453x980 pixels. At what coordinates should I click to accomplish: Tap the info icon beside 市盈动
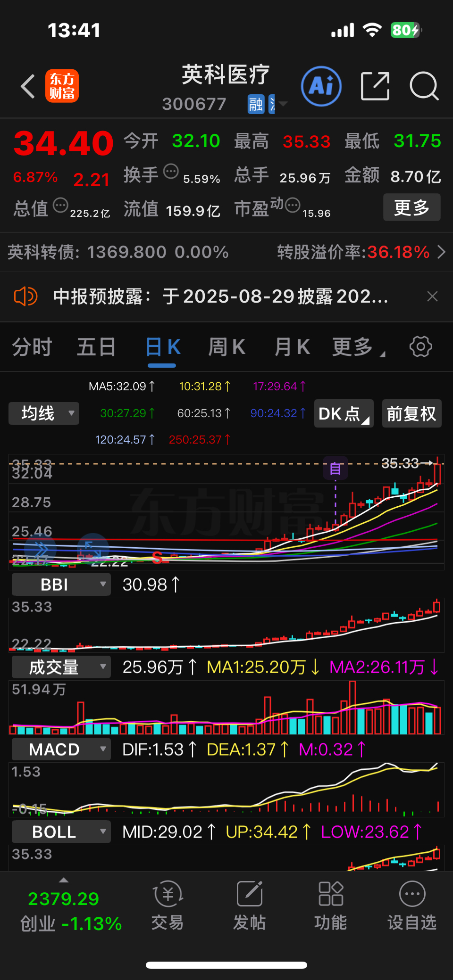click(x=293, y=205)
